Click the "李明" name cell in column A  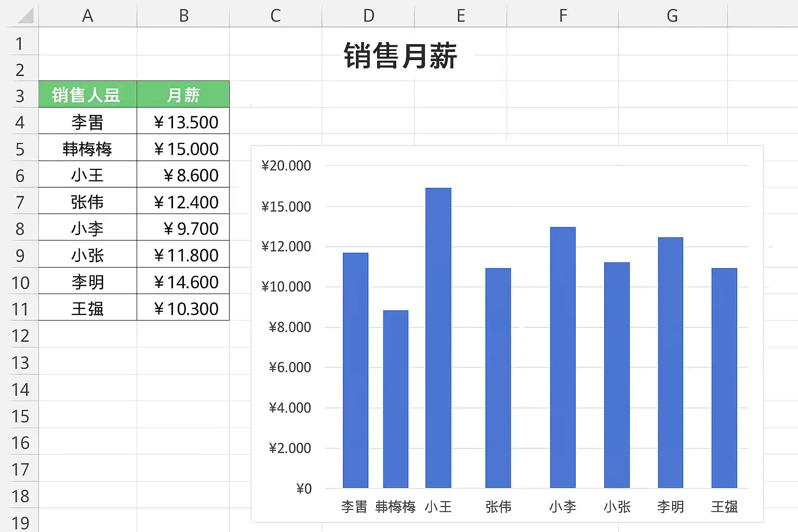88,282
